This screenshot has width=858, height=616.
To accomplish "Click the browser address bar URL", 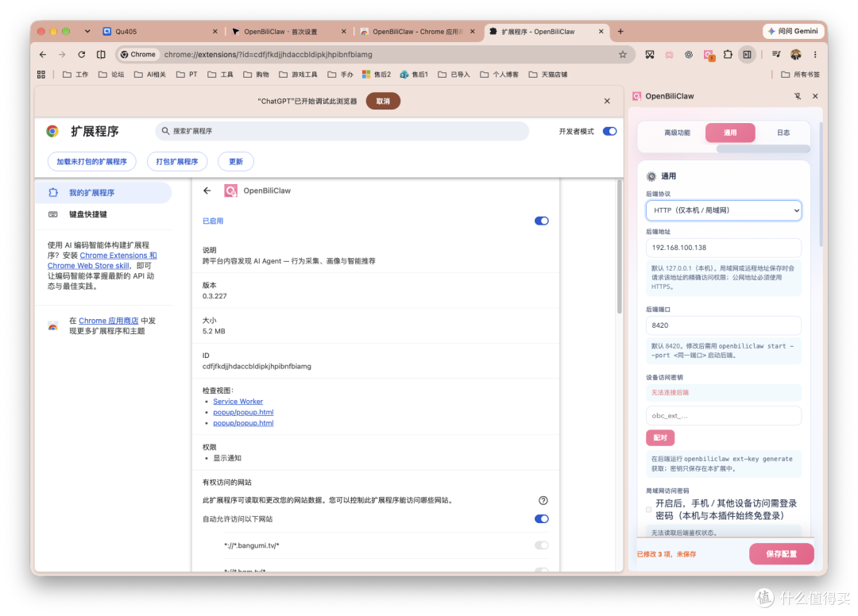I will point(269,55).
